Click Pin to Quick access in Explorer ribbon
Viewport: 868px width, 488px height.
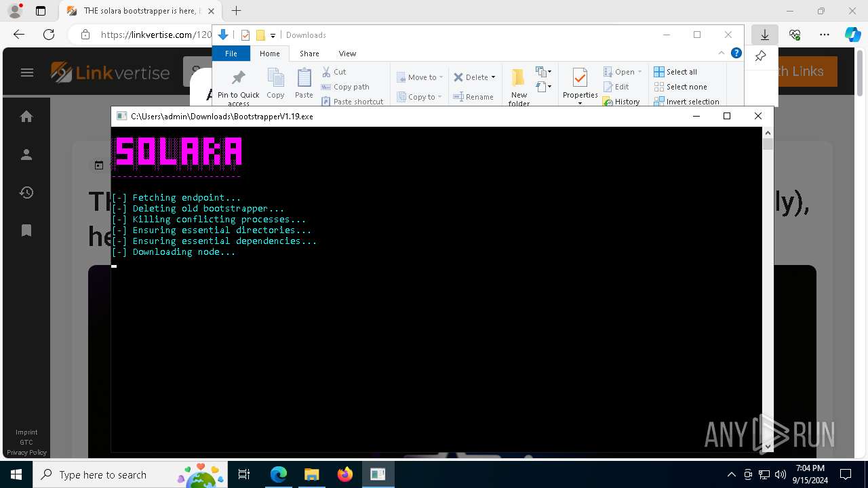(238, 87)
